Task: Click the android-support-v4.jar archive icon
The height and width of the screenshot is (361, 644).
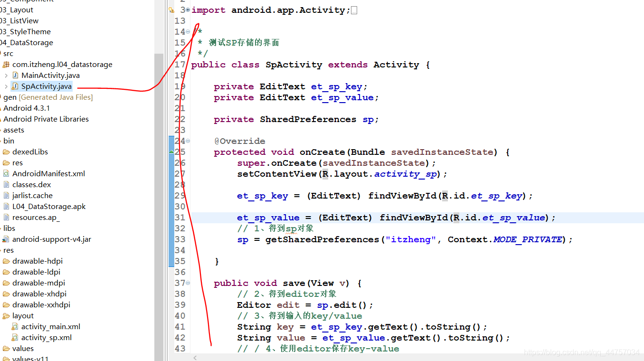Action: pos(6,239)
